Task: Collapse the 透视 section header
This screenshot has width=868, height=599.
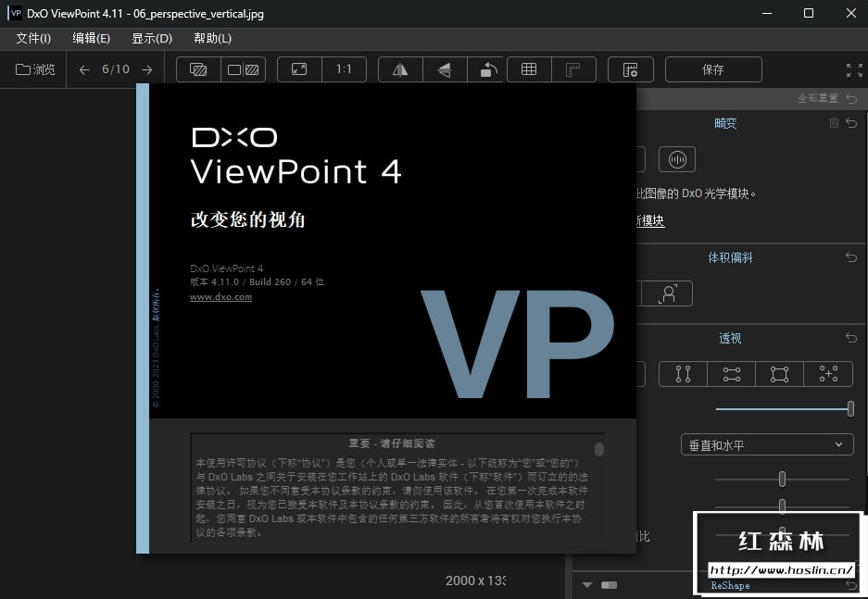Action: (730, 339)
